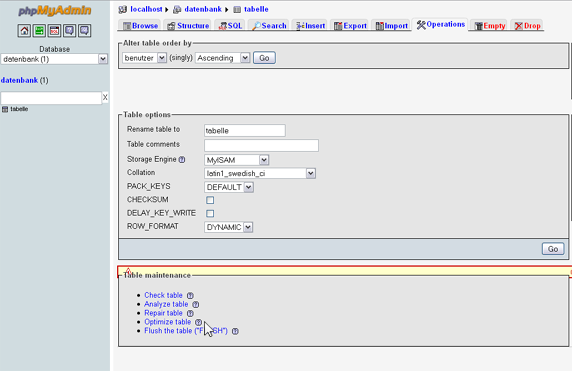Click the phpMyAdmin logo
The width and height of the screenshot is (572, 371).
click(55, 11)
